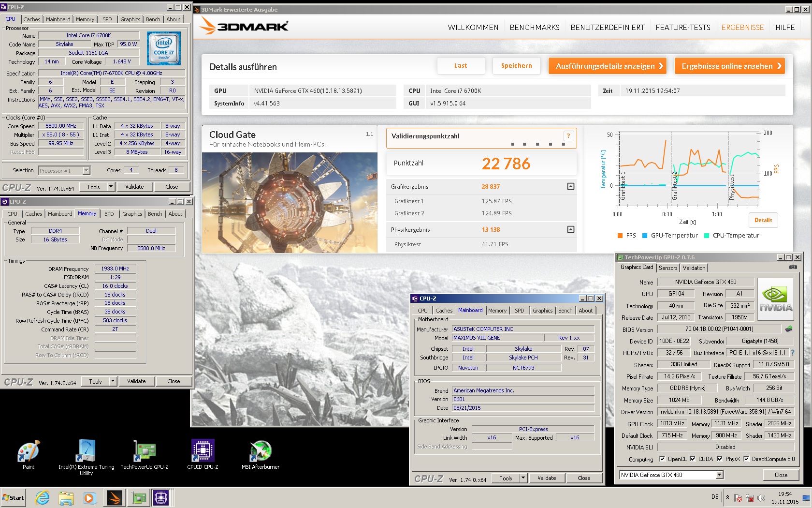Viewport: 812px width, 508px height.
Task: Switch to Validation tab in GPU-Z
Action: click(694, 268)
